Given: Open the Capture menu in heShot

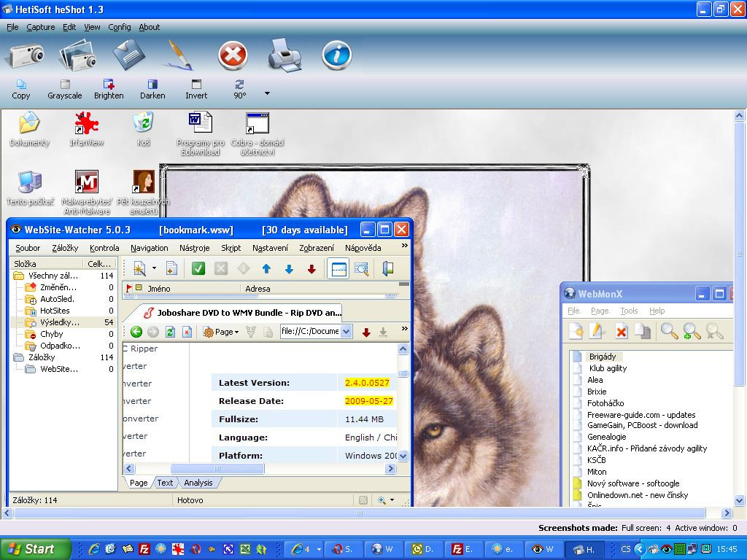Looking at the screenshot, I should (41, 27).
